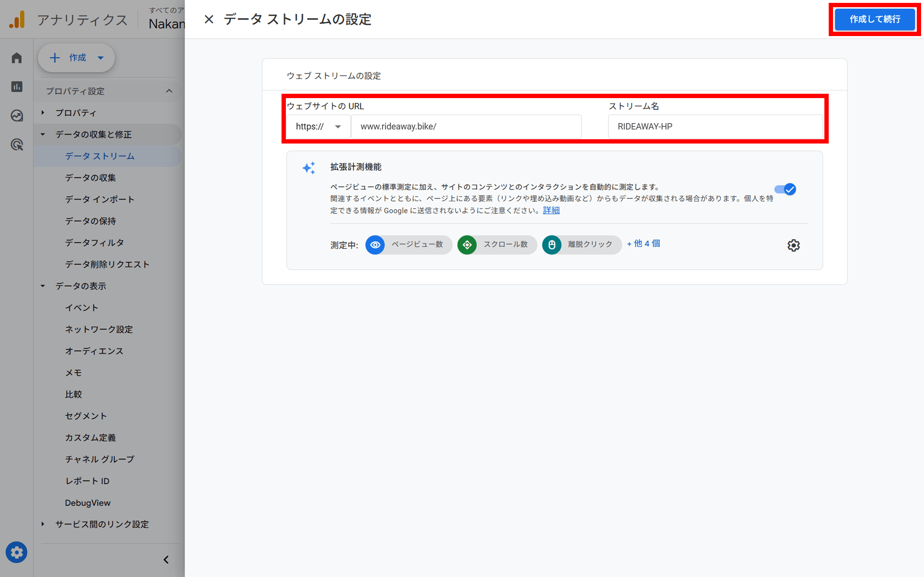
Task: Open Admin via the gear icon bottom left
Action: 16,552
